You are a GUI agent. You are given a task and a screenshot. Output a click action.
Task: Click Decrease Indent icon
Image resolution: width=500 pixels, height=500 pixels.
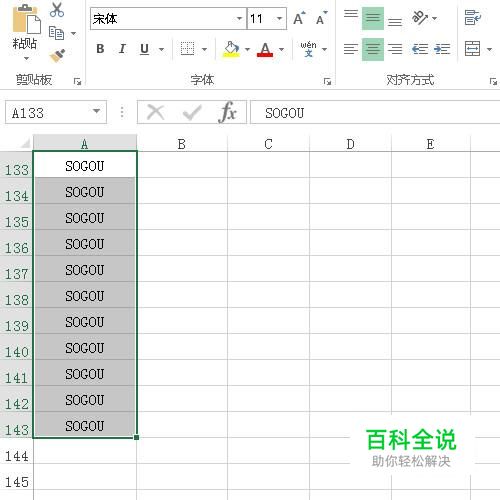coord(420,49)
